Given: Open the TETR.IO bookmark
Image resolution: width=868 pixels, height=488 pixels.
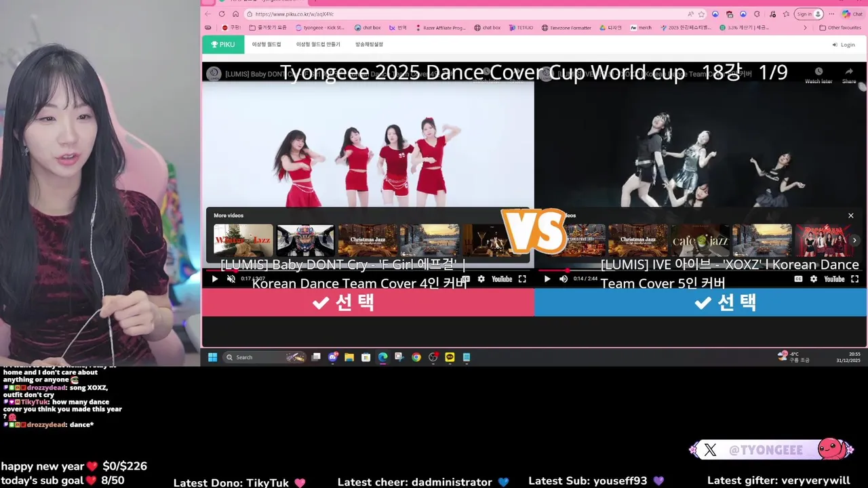Looking at the screenshot, I should click(521, 28).
